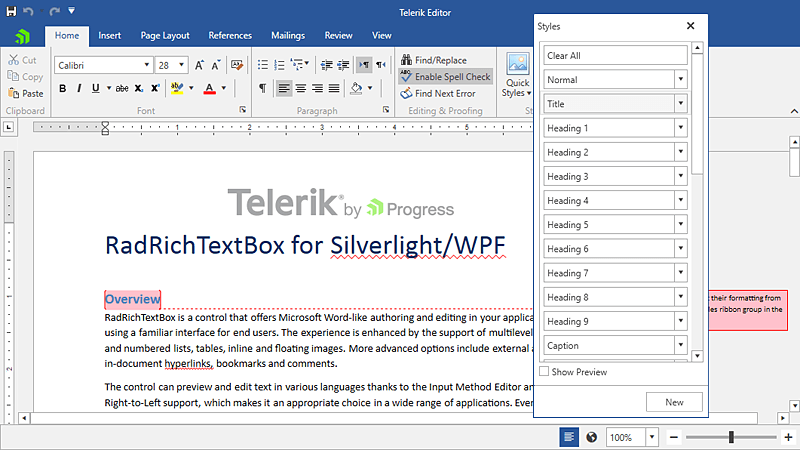This screenshot has height=450, width=800.
Task: Toggle Superscript formatting
Action: 155,88
